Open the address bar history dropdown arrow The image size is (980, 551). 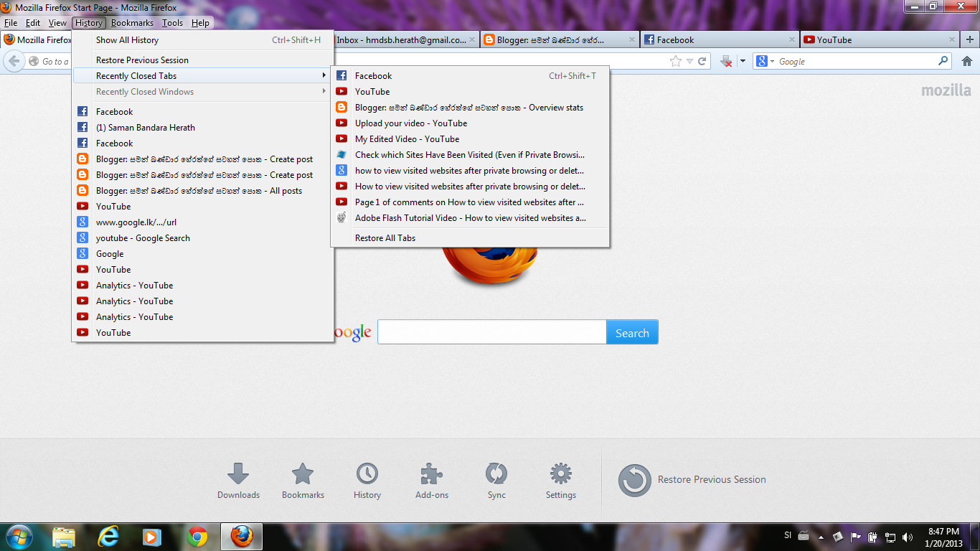pyautogui.click(x=689, y=62)
